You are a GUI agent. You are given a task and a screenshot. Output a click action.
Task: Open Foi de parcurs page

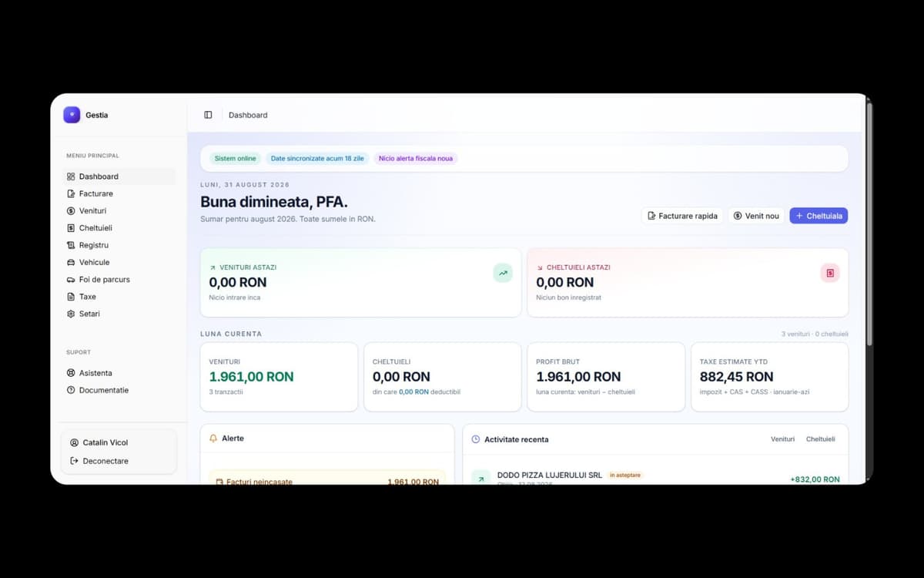(x=119, y=280)
